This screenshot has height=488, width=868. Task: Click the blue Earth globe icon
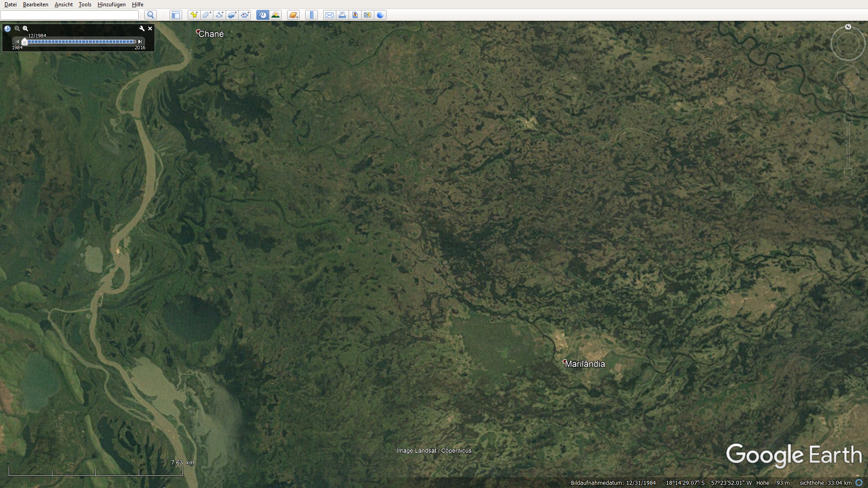click(x=380, y=15)
